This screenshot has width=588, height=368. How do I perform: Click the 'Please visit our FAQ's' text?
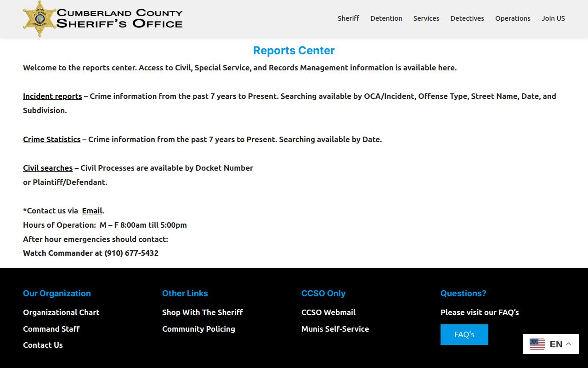(480, 312)
